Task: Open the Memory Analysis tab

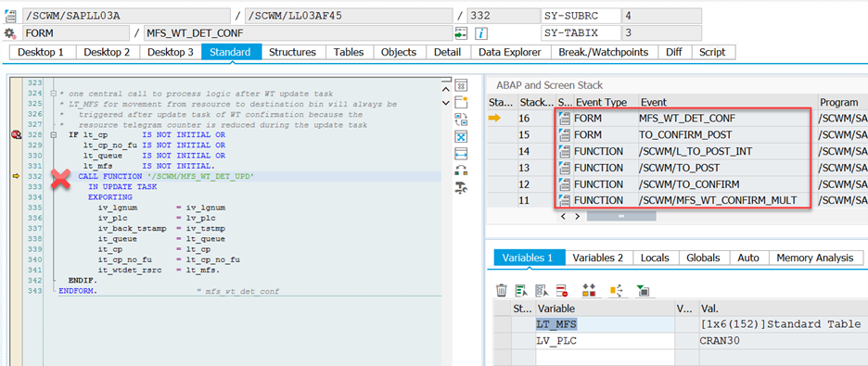Action: [x=815, y=258]
